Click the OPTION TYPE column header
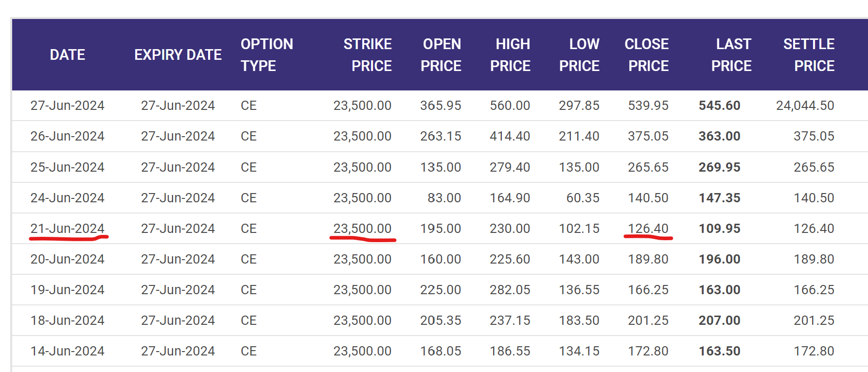This screenshot has width=868, height=372. click(266, 54)
